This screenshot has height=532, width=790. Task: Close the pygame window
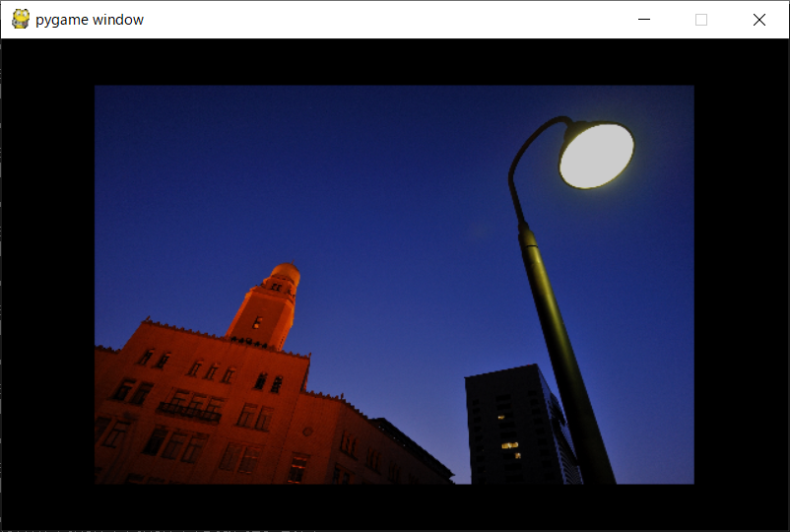tap(759, 20)
